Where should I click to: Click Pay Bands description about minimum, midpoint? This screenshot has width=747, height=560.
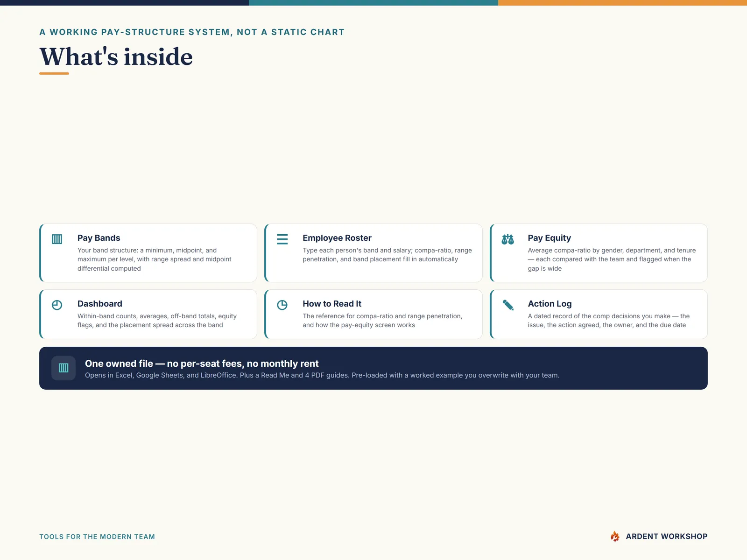[x=155, y=259]
